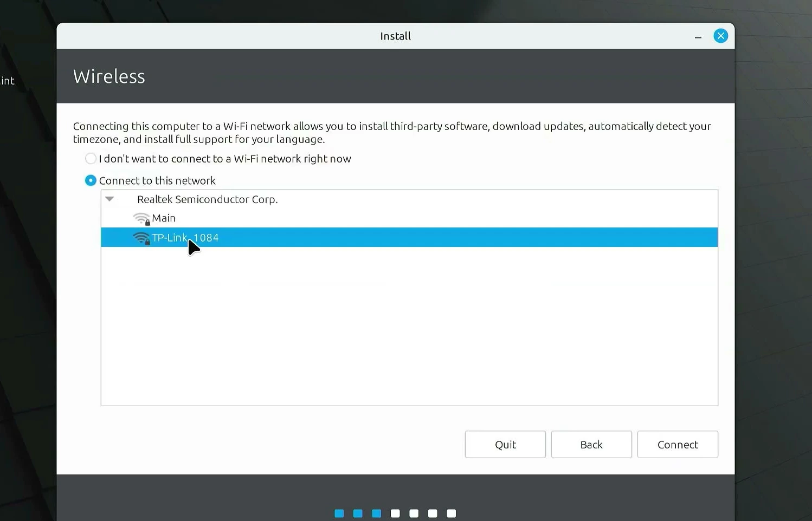Select the TP-Link_1084 network name
Screen dimensions: 812x521
coord(185,238)
